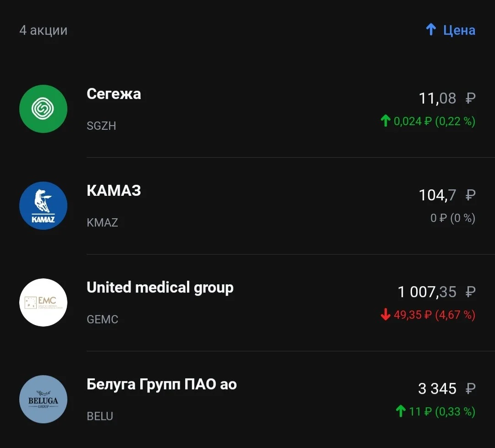Select United medical group stock title
This screenshot has width=495, height=448.
tap(160, 288)
